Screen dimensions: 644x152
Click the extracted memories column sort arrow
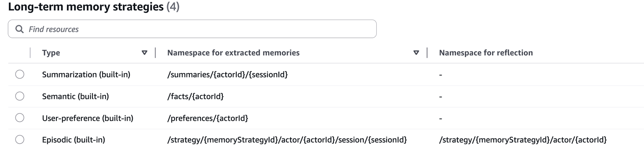(416, 53)
